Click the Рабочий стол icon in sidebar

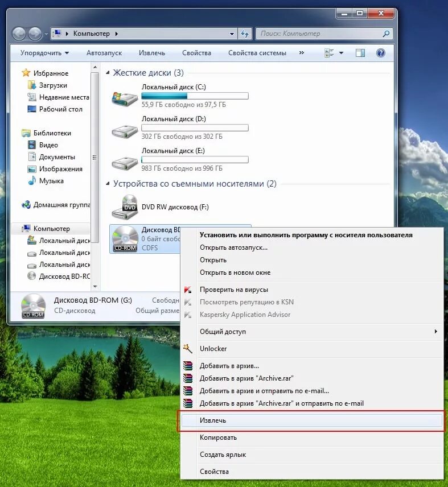point(32,109)
